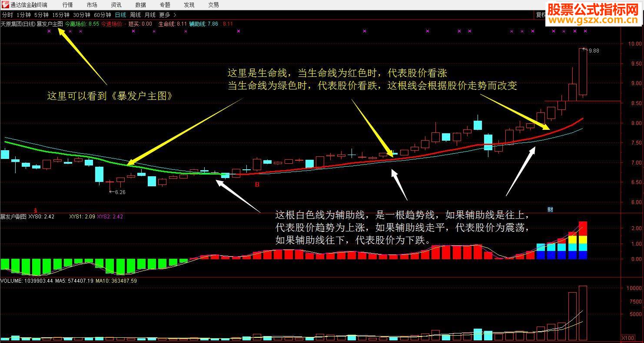Click the 10000 volume axis label
Screen dimensions: 644x343
point(635,288)
